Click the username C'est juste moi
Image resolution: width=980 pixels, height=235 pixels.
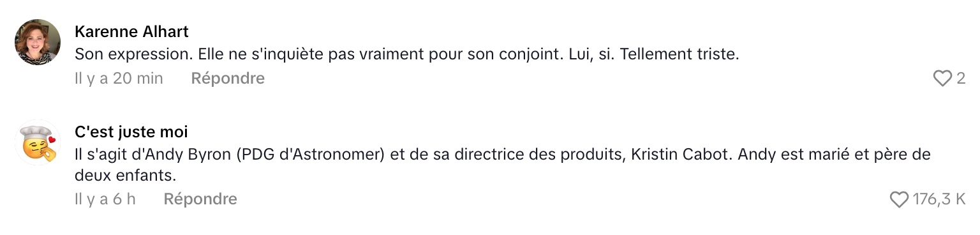131,132
